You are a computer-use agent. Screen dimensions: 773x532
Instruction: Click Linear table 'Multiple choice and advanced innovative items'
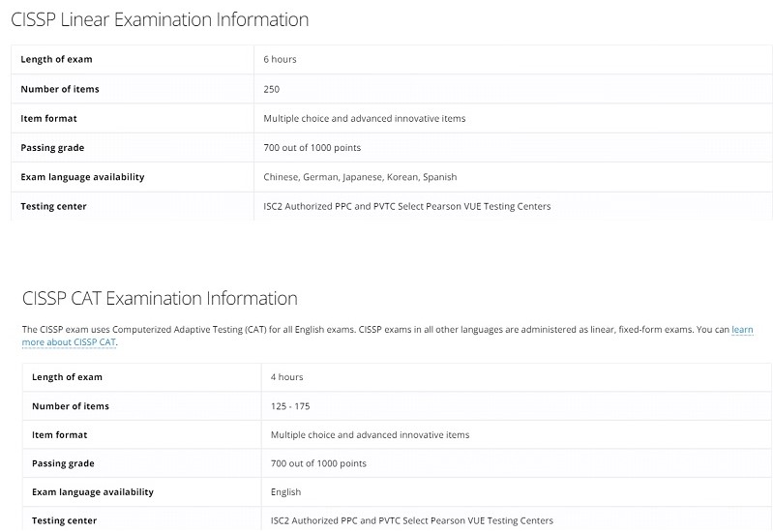pos(365,118)
